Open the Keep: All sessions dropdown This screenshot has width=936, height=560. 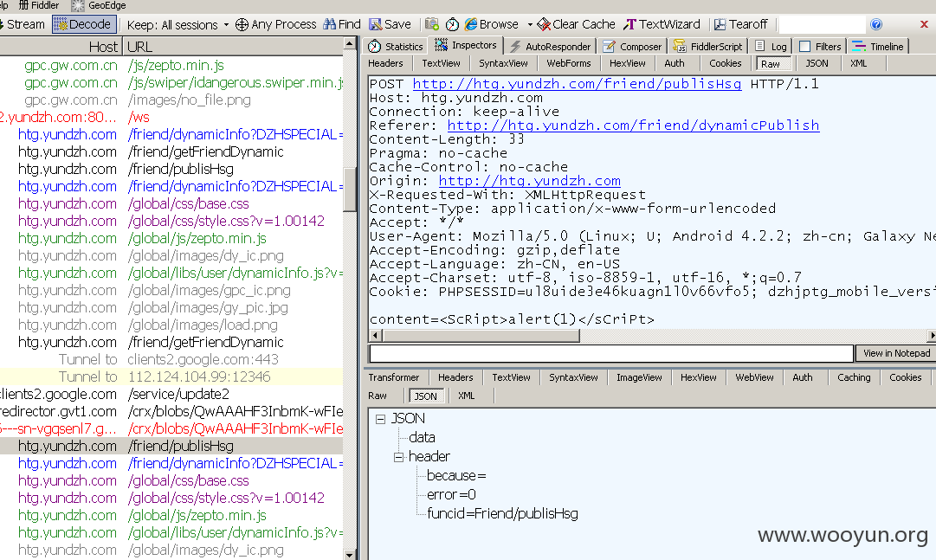178,25
